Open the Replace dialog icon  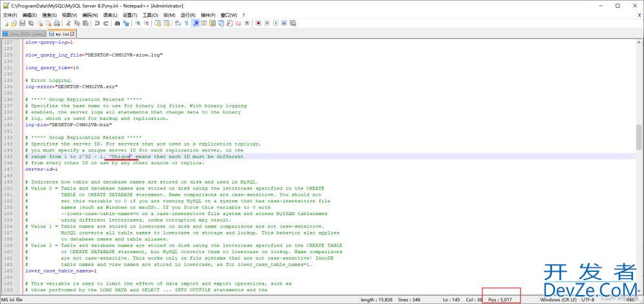pyautogui.click(x=126, y=23)
